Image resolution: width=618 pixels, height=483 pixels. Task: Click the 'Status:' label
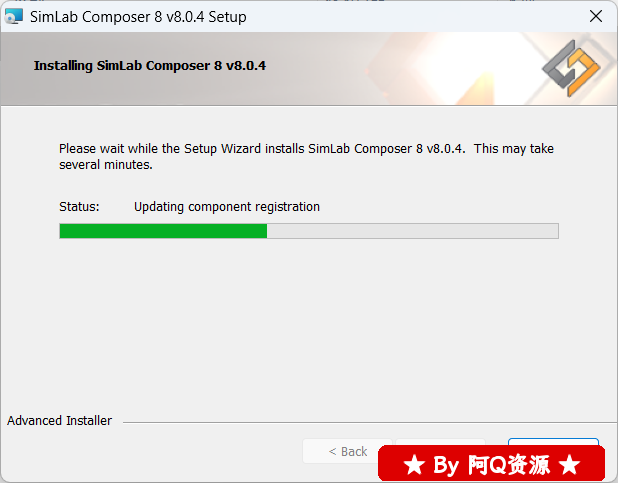point(79,207)
